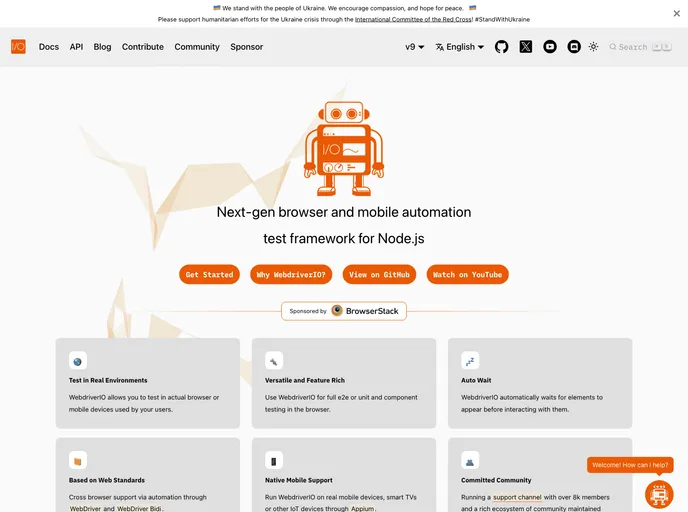Click the Watch on YouTube button
Screen dimensions: 688x512
pyautogui.click(x=467, y=275)
